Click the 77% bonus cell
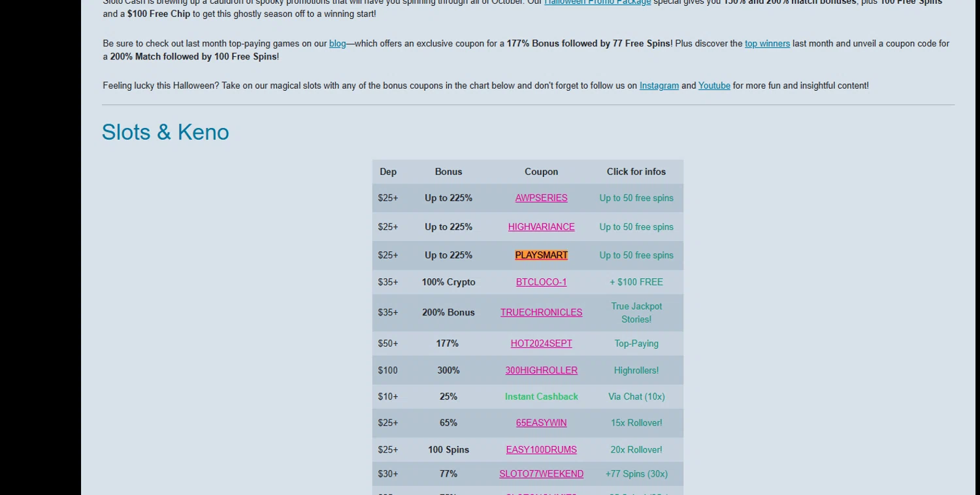 [x=448, y=473]
